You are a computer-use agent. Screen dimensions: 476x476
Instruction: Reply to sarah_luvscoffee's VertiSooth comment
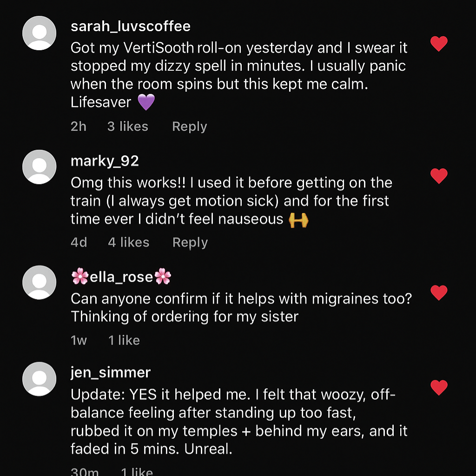pyautogui.click(x=189, y=126)
